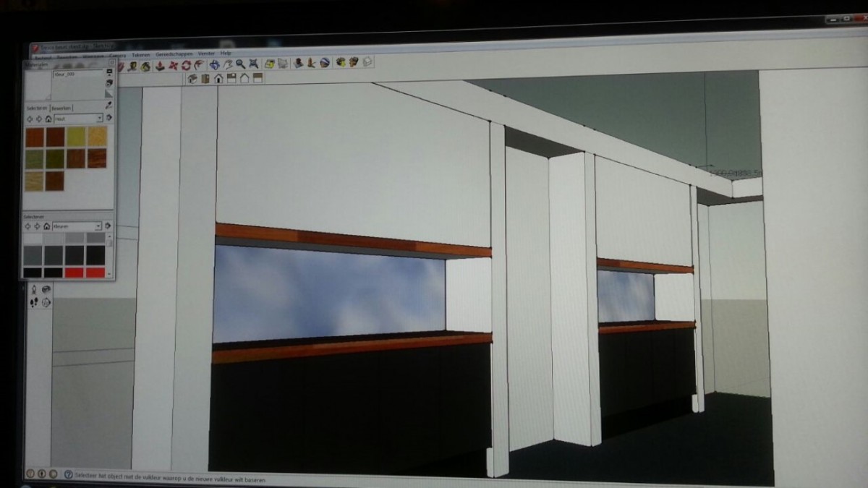Switch to the Left standard view
This screenshot has width=868, height=488.
point(258,78)
